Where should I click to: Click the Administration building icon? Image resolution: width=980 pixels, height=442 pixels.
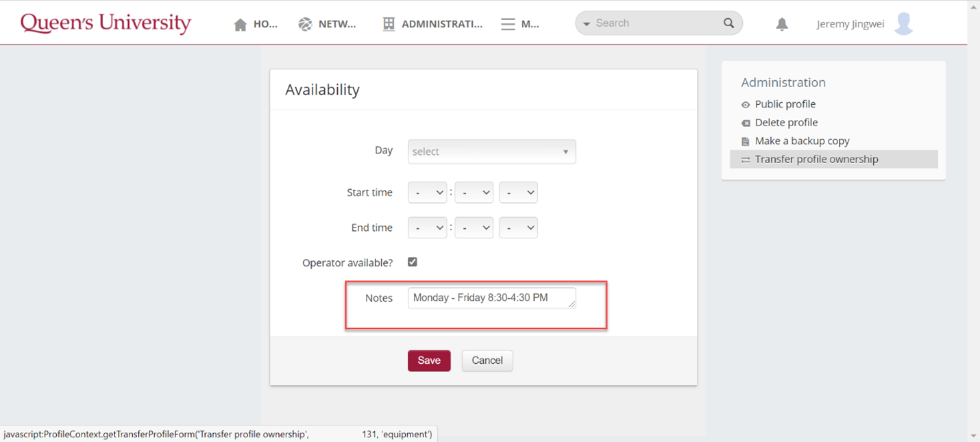tap(389, 25)
